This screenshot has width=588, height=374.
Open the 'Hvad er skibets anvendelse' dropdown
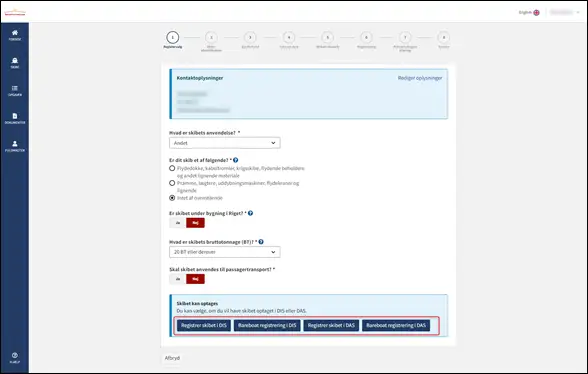225,143
